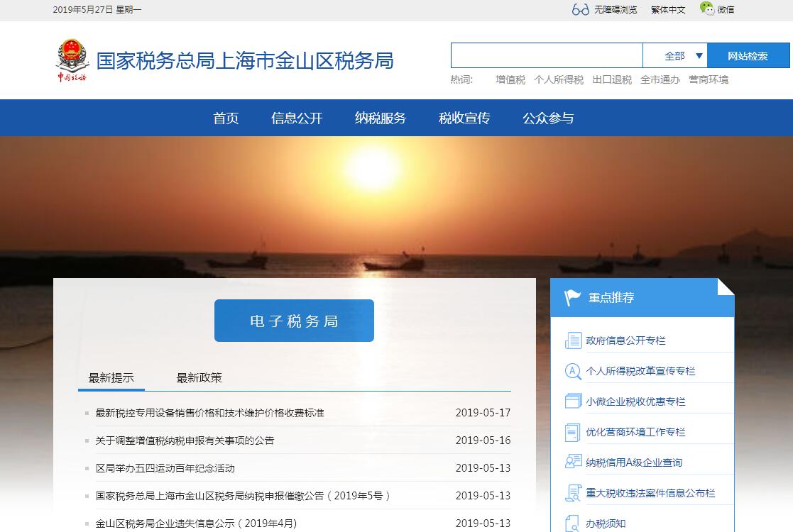
Task: Open the 纳税服务 navigation menu
Action: pyautogui.click(x=381, y=118)
